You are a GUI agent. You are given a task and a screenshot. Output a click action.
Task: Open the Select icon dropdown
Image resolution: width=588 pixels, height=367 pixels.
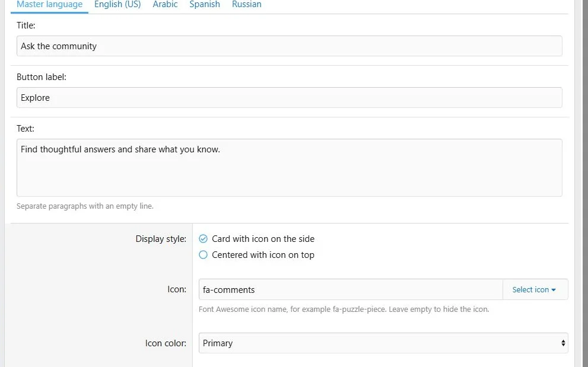pos(535,289)
